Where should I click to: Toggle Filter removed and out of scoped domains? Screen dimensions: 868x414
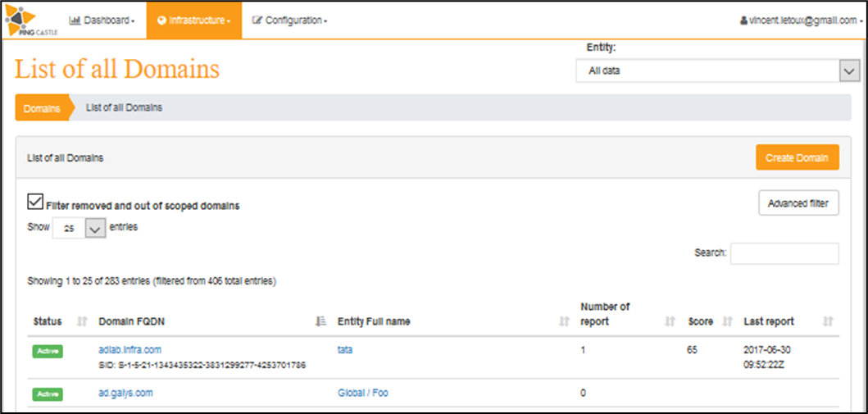[x=35, y=202]
